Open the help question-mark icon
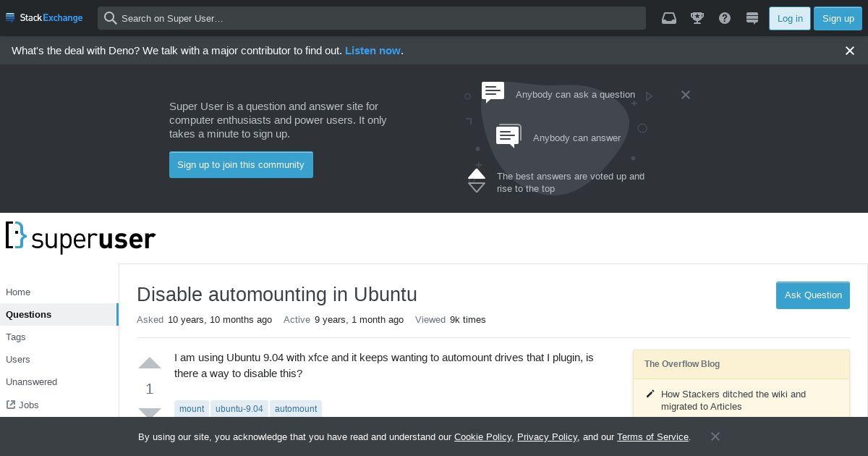The image size is (868, 456). [x=725, y=18]
